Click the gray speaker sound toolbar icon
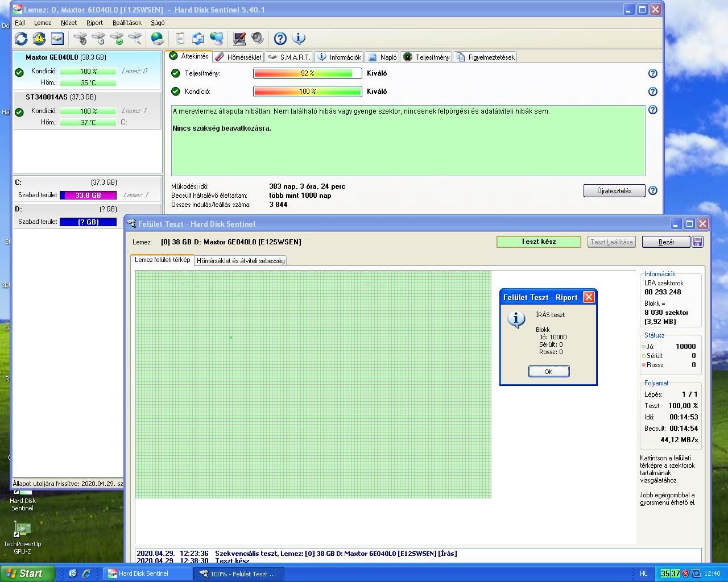Image resolution: width=728 pixels, height=582 pixels. (x=258, y=39)
